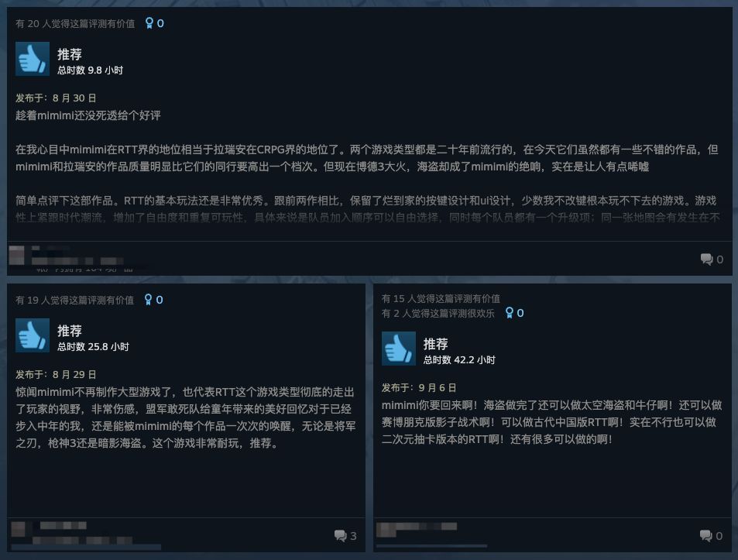The height and width of the screenshot is (560, 738).
Task: Open comments bubble on the 9月6日 review
Action: [711, 535]
